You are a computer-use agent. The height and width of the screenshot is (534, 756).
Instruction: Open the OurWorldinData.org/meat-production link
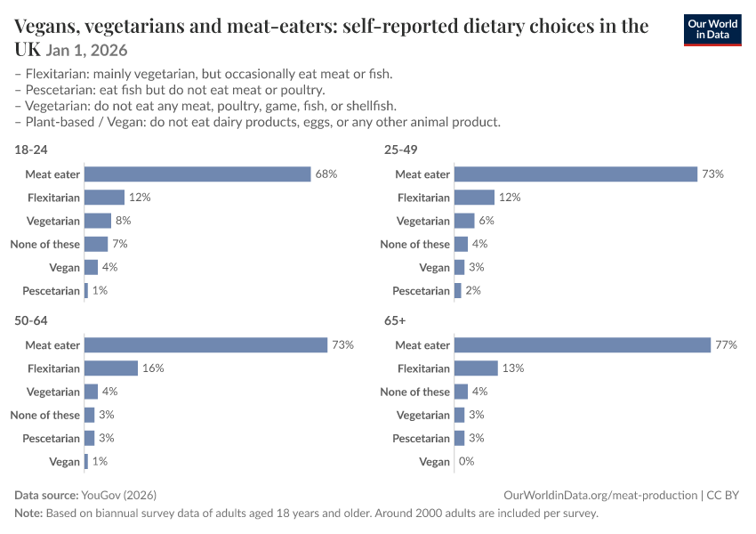tap(600, 495)
